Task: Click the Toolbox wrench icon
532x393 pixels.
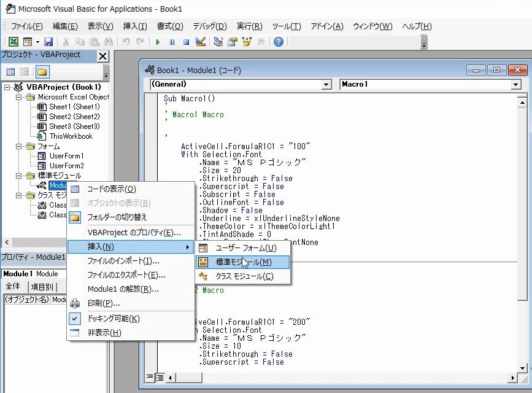Action: point(261,42)
